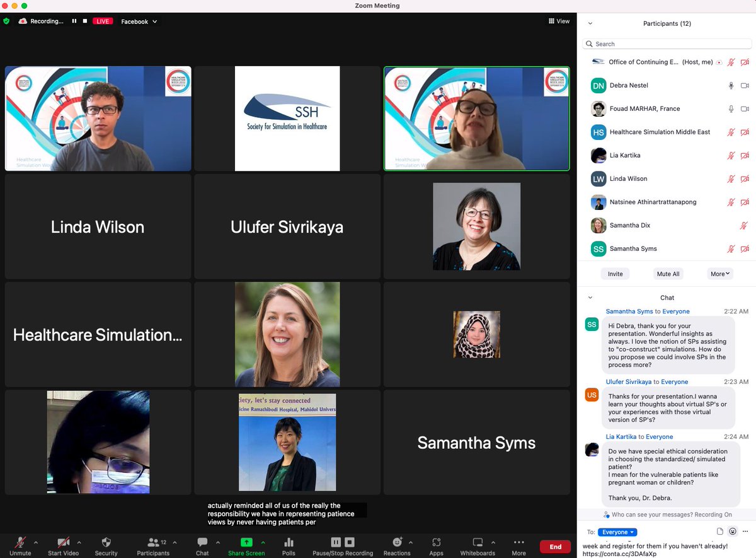Collapse the Participants panel chevron

click(x=590, y=23)
